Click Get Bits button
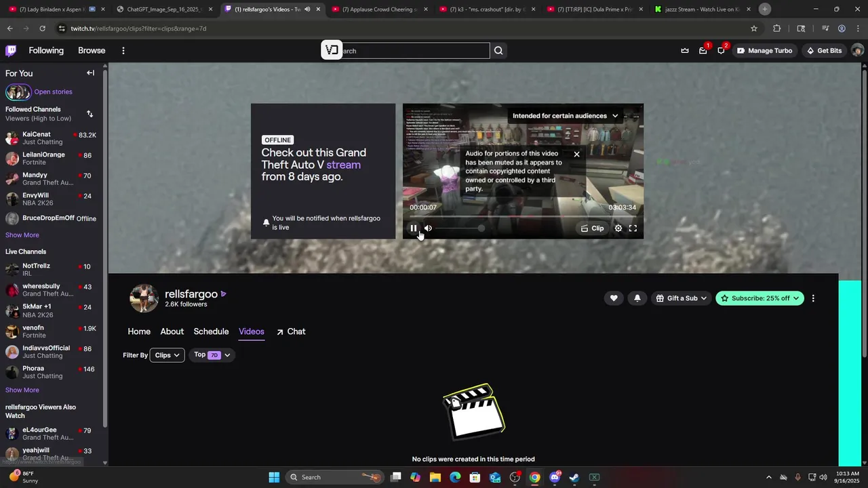 [x=823, y=51]
